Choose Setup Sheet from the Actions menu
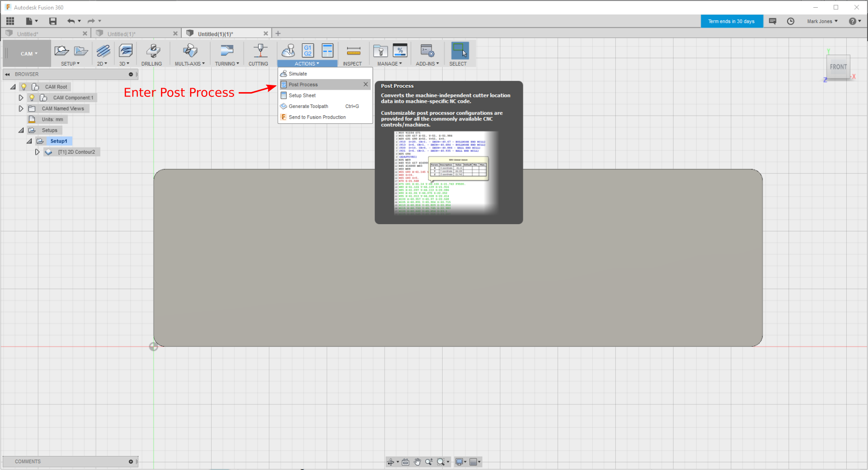 pyautogui.click(x=325, y=95)
